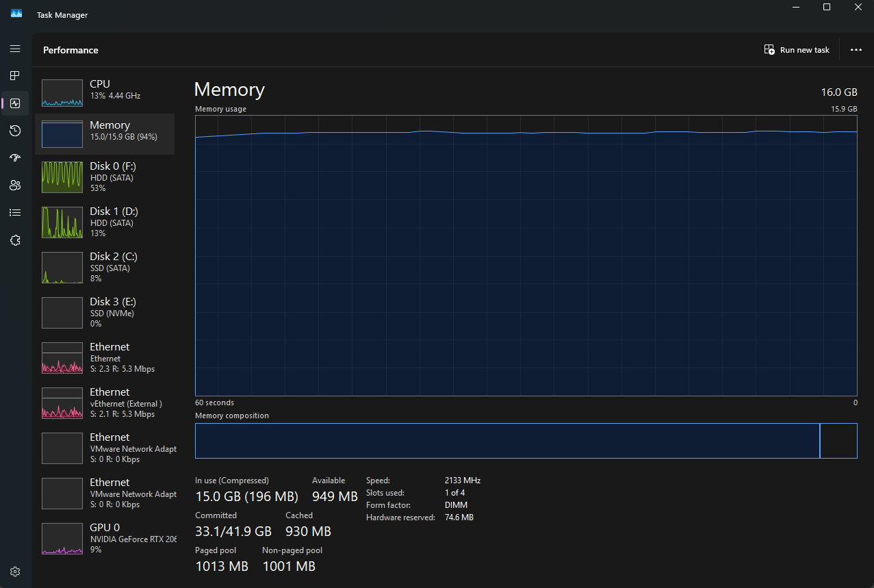Open the Details page icon
This screenshot has width=874, height=588.
tap(15, 213)
